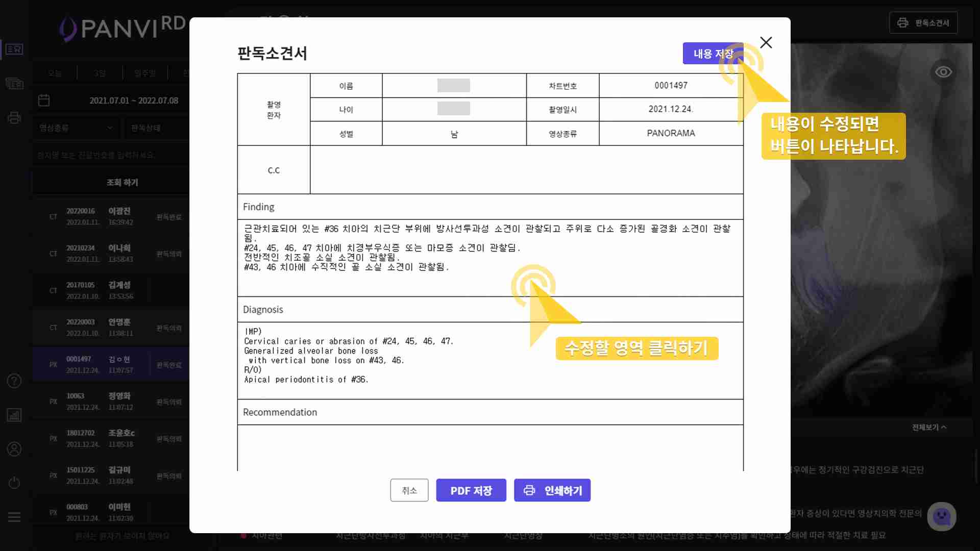Close the 판독소견서 dialog with the X
Screen dimensions: 980x551
[x=766, y=42]
